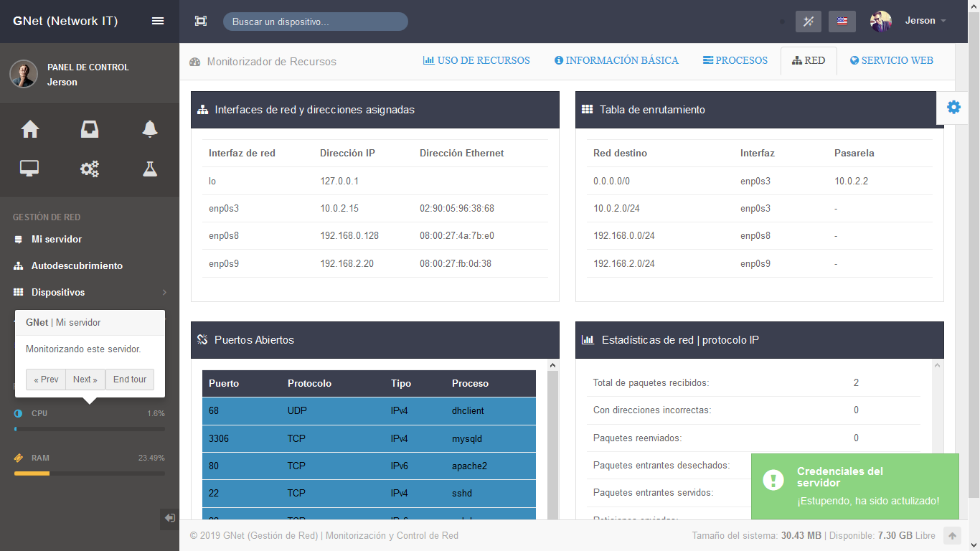Click IP address 192.168.2.20
The image size is (980, 551).
347,263
